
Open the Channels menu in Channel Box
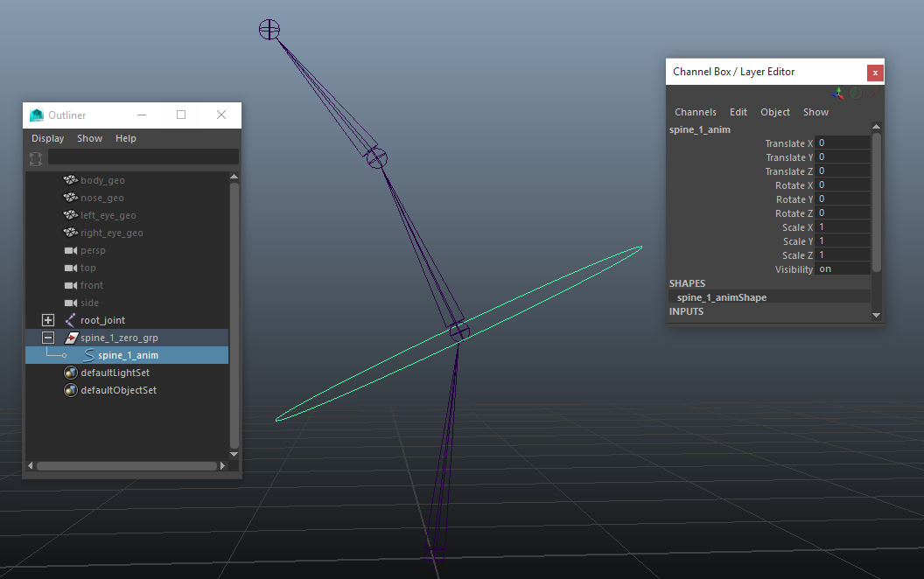tap(696, 112)
